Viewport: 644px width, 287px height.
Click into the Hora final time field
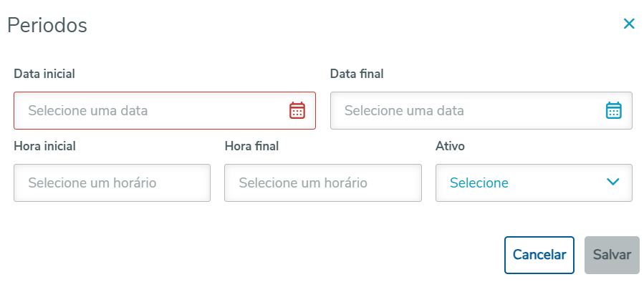[x=322, y=183]
